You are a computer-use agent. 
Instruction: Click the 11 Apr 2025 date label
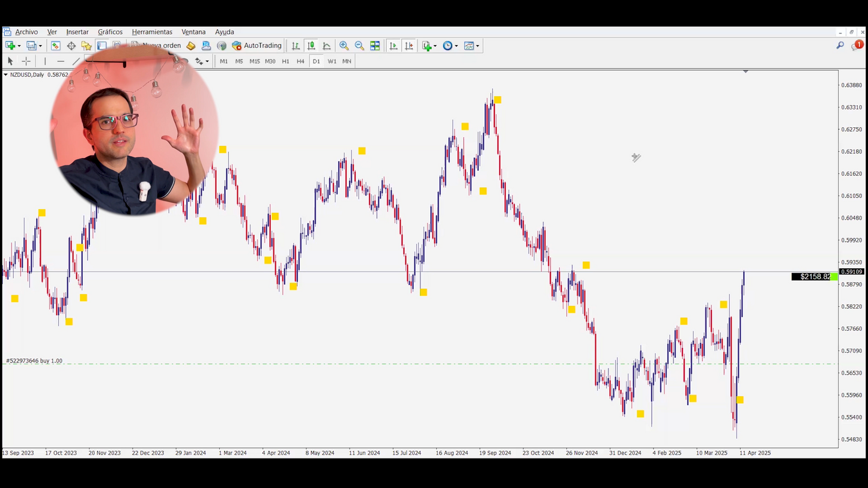point(755,453)
